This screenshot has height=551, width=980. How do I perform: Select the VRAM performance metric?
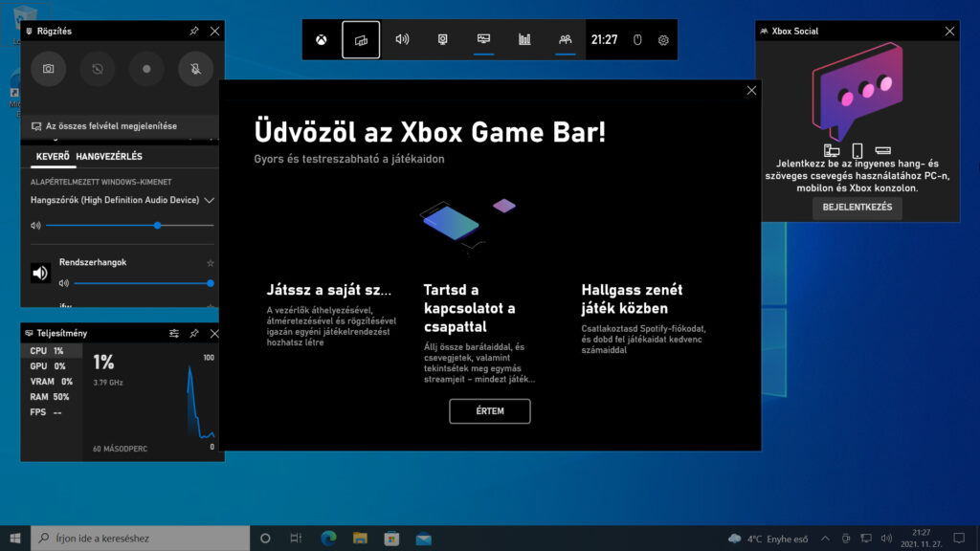point(52,381)
